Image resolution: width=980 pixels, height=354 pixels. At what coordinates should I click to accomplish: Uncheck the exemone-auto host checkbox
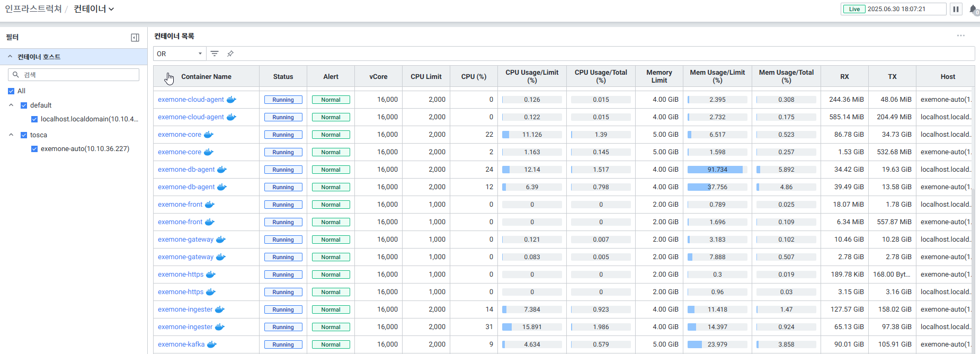point(34,149)
